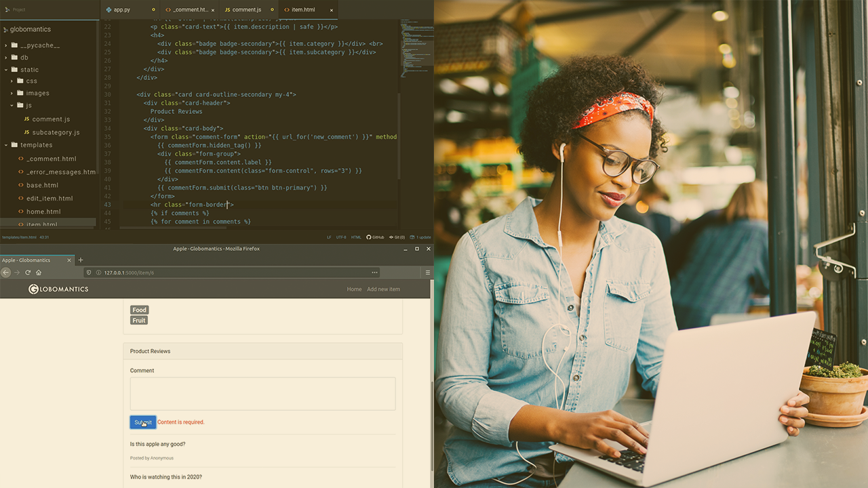Viewport: 868px width, 488px height.
Task: Collapse the templates folder in the project tree
Action: click(6, 145)
